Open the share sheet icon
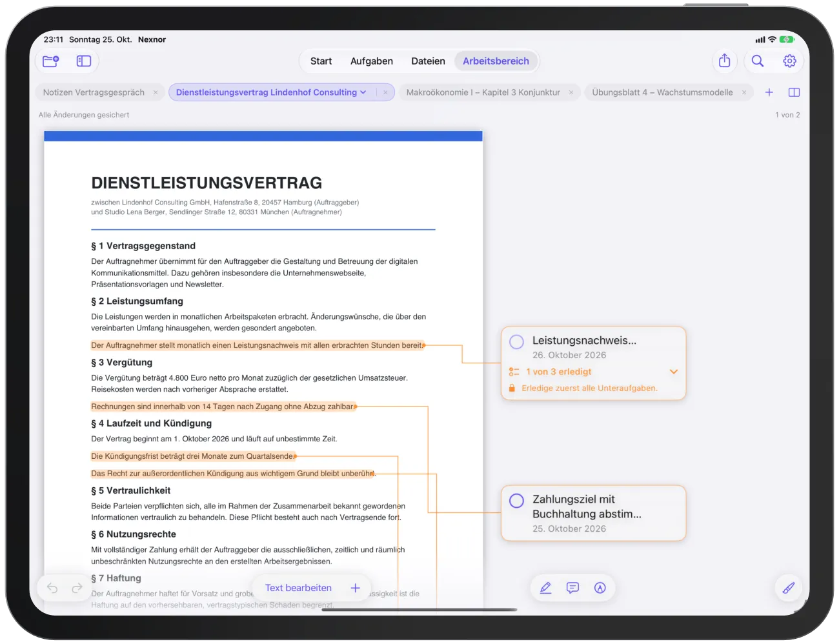Viewport: 839px width, 644px height. (725, 61)
